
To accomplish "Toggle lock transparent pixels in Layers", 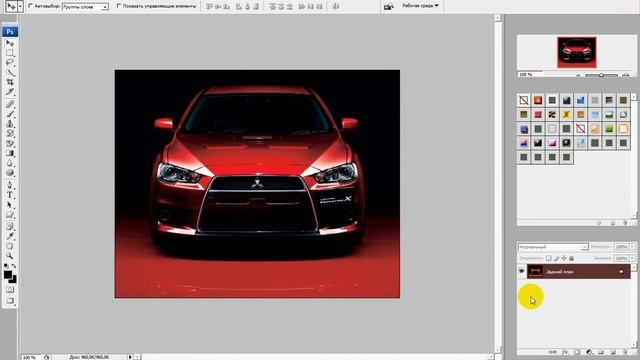I will click(x=549, y=258).
